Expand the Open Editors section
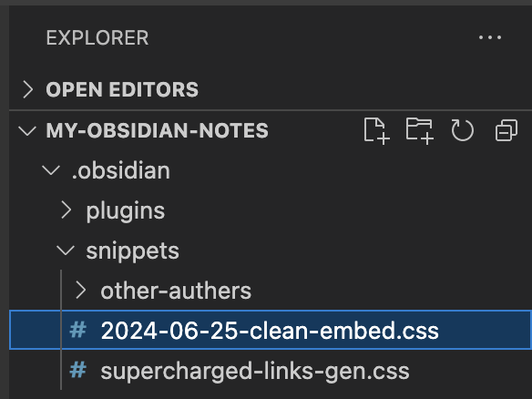The width and height of the screenshot is (532, 399). click(x=28, y=89)
